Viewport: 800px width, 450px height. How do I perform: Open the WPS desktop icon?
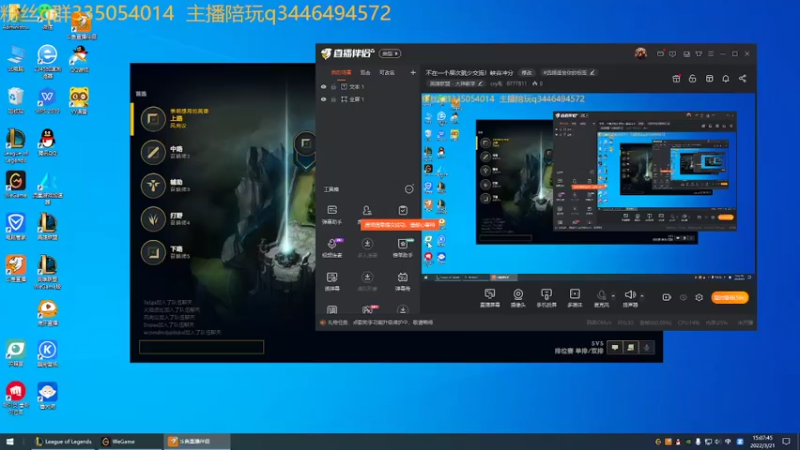click(47, 100)
